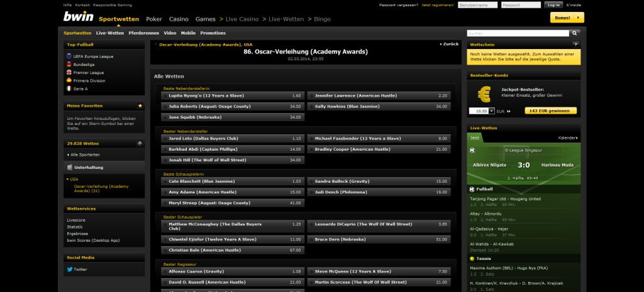
Task: Select the Sportwetten main tab
Action: point(119,19)
